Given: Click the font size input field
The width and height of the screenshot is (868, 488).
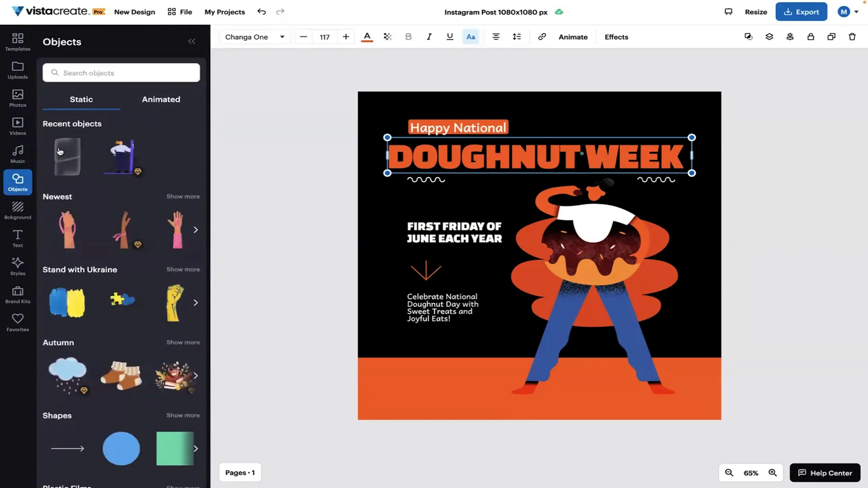Looking at the screenshot, I should 325,37.
